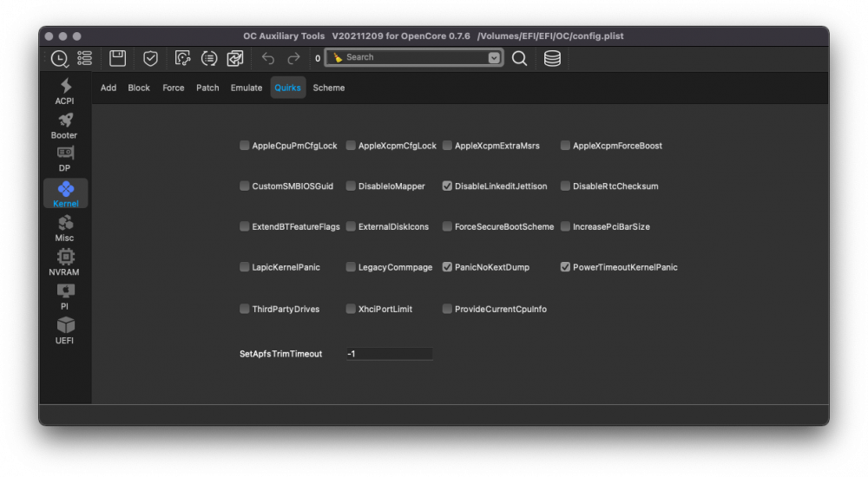This screenshot has width=868, height=477.
Task: Open the database stack icon
Action: (552, 58)
